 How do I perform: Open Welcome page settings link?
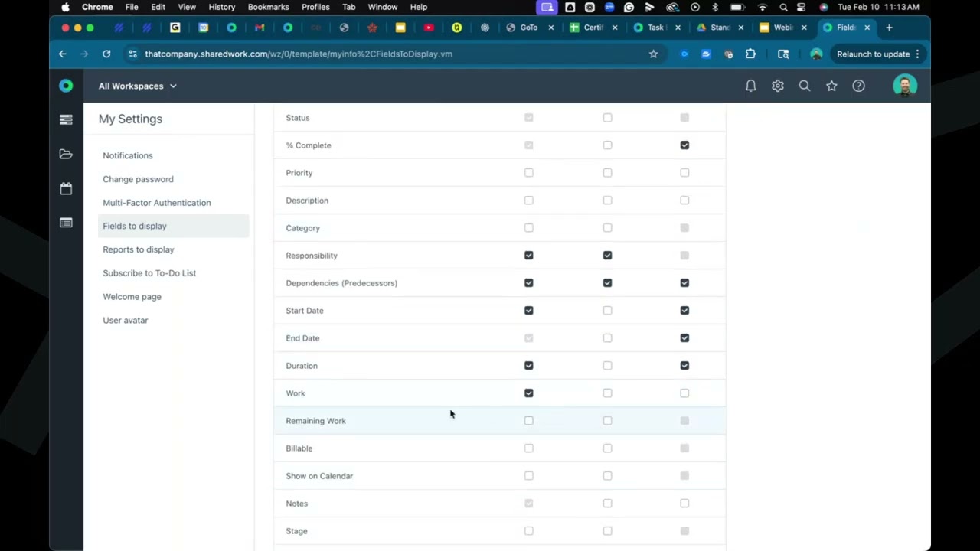pos(132,297)
